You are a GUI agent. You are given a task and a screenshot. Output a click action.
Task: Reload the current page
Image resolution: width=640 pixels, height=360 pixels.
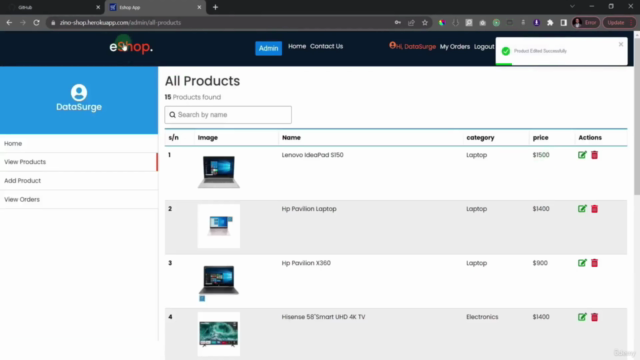(36, 23)
